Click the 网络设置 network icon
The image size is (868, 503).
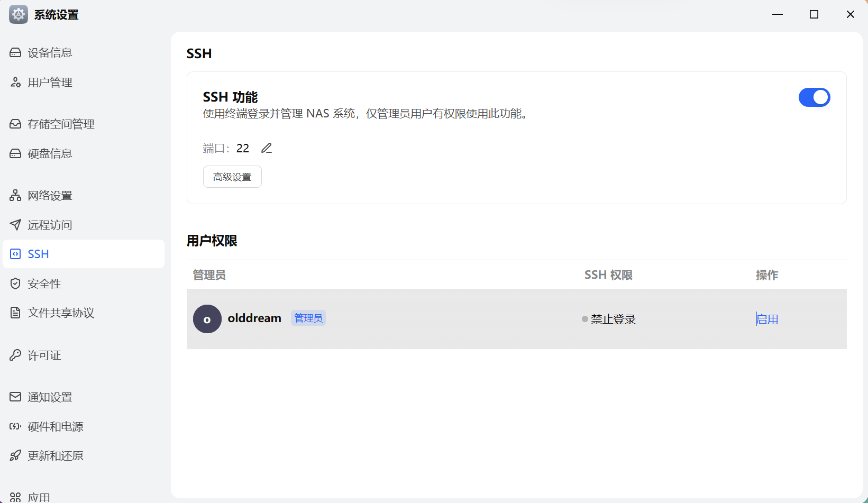(x=15, y=196)
